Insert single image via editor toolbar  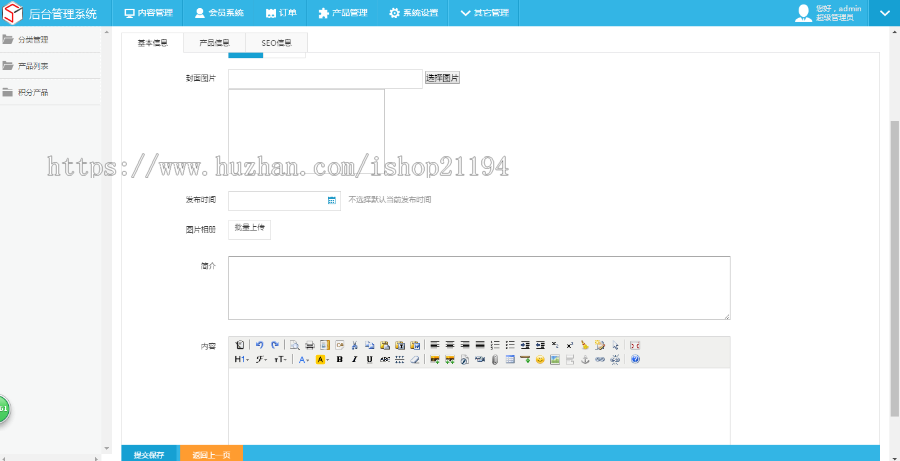tap(435, 359)
